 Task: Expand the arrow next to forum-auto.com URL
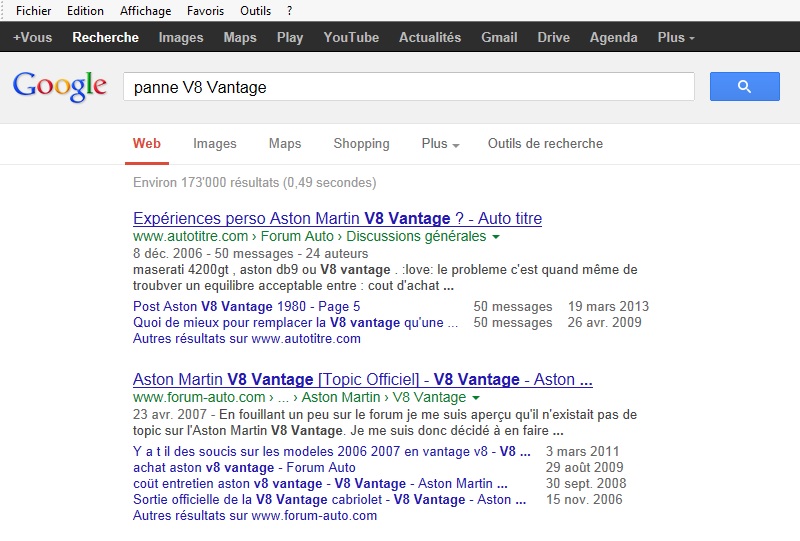[x=476, y=398]
